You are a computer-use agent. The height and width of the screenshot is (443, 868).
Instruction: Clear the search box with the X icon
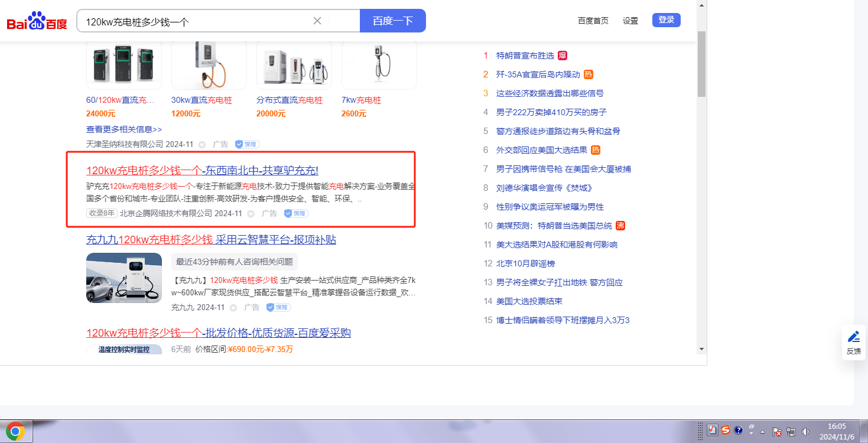click(317, 21)
